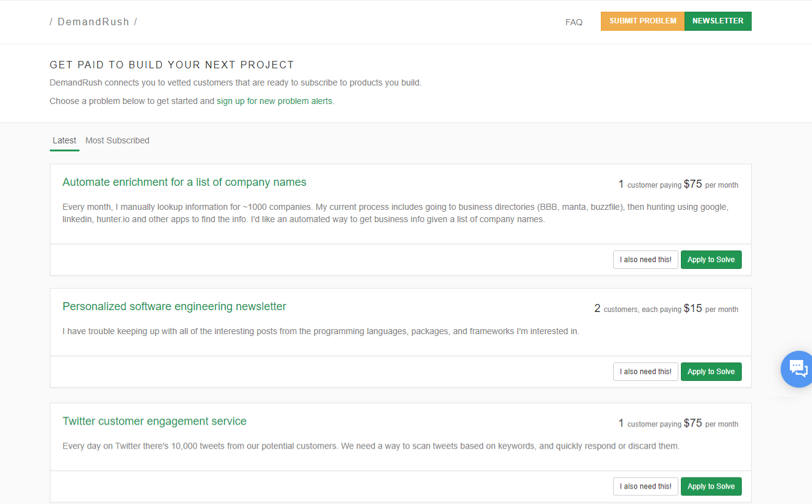812x504 pixels.
Task: Switch to the Latest tab
Action: point(65,140)
